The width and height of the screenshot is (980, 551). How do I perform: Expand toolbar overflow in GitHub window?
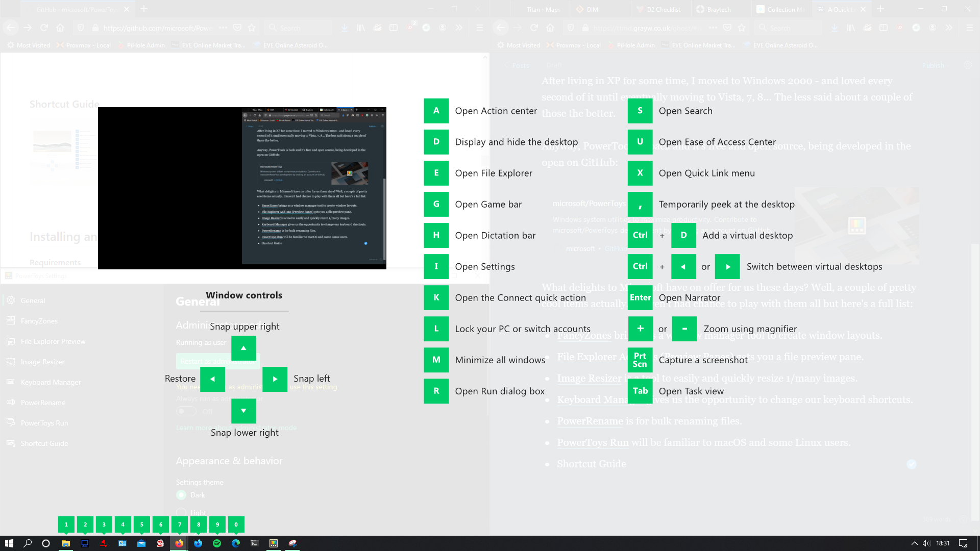click(459, 28)
